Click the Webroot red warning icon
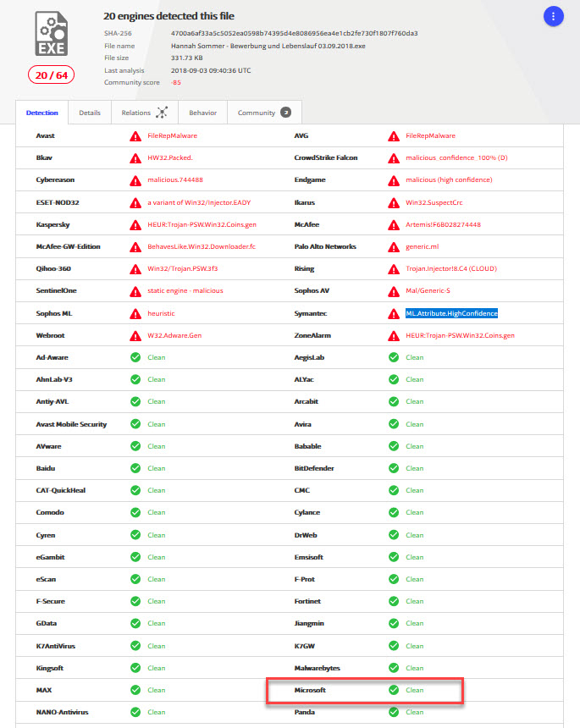 [135, 336]
